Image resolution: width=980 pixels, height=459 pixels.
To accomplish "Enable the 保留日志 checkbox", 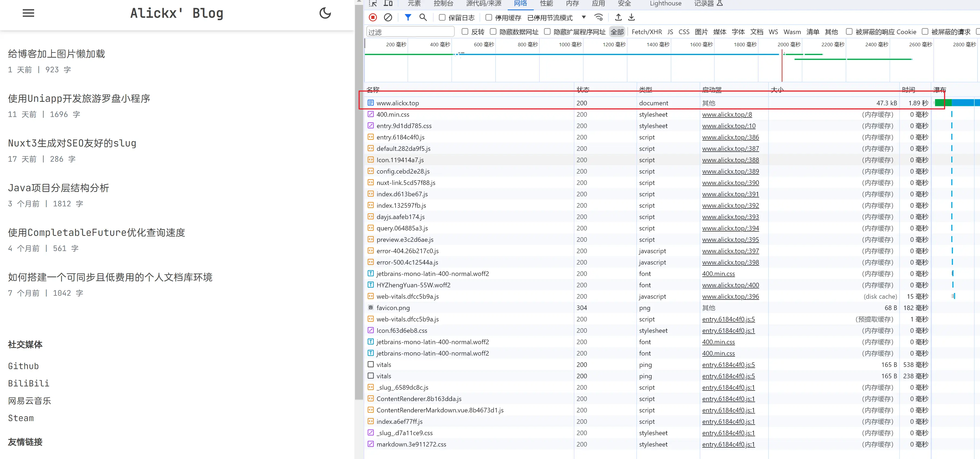I will pyautogui.click(x=442, y=18).
